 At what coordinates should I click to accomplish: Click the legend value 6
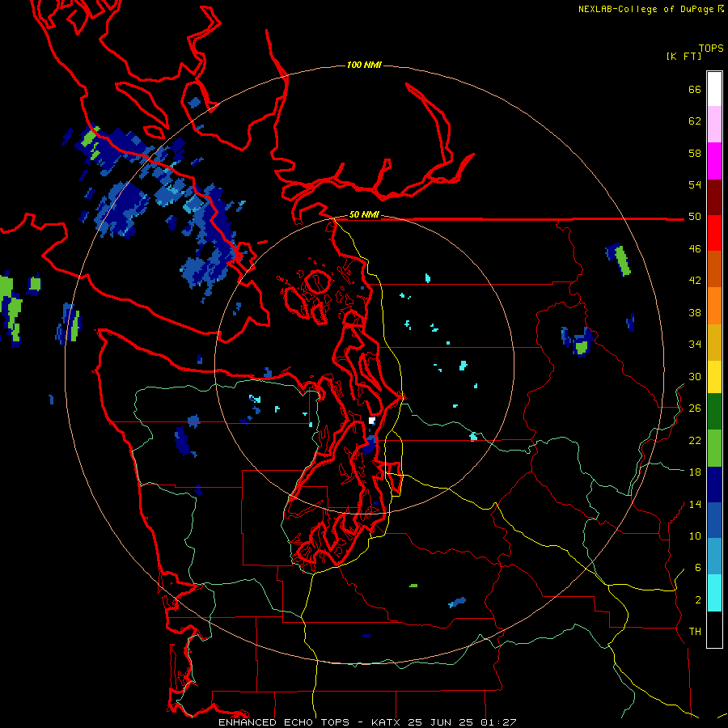698,568
